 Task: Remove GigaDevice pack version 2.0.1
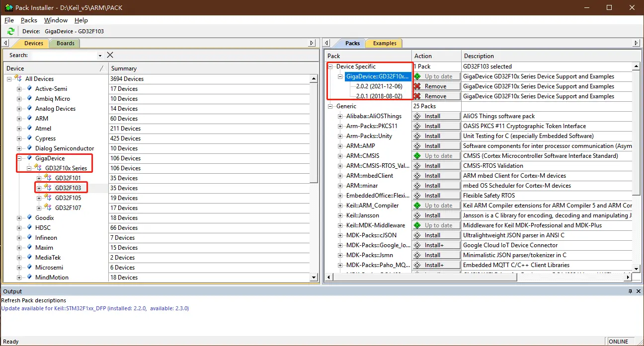436,96
